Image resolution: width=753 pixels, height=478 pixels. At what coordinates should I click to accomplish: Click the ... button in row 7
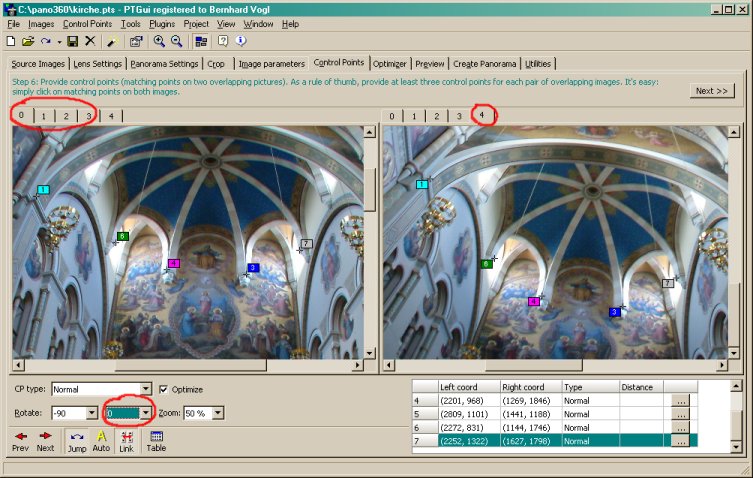click(680, 440)
